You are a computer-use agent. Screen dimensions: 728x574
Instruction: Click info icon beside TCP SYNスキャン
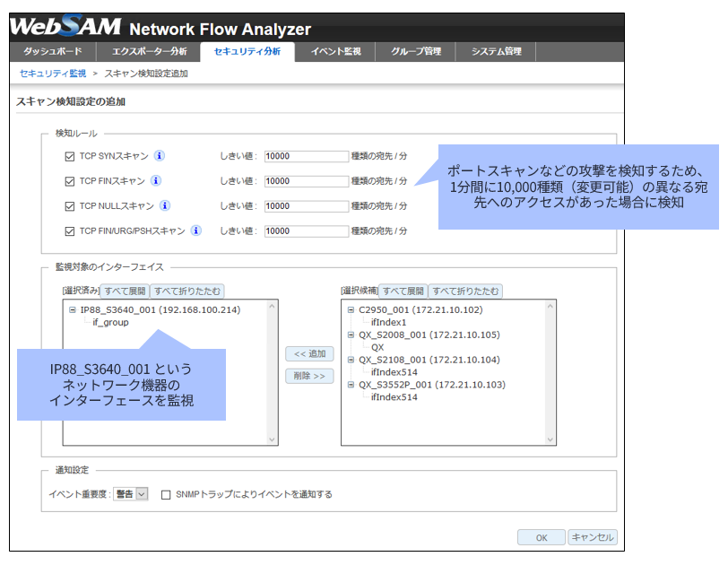coord(160,155)
